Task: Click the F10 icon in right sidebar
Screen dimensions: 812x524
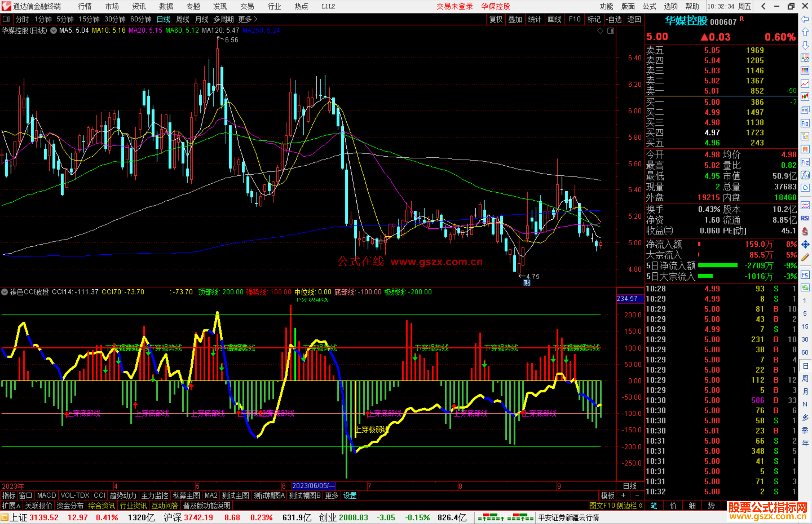Action: (805, 123)
